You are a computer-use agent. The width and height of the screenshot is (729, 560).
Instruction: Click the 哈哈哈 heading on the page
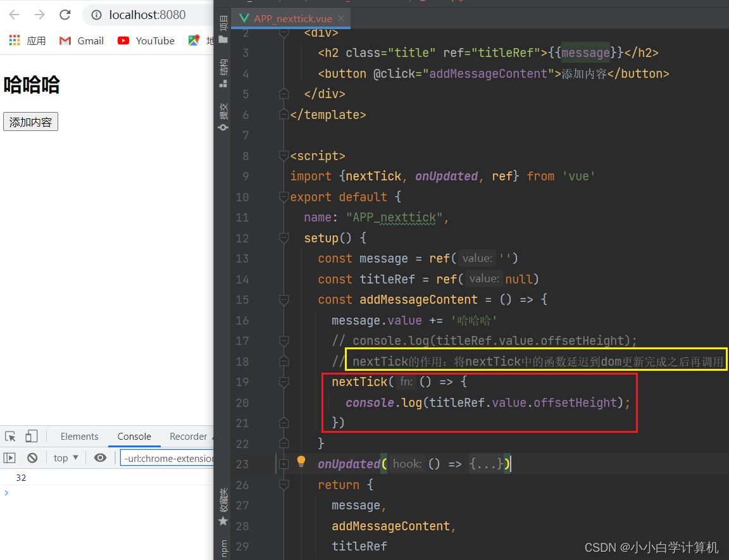[x=32, y=85]
